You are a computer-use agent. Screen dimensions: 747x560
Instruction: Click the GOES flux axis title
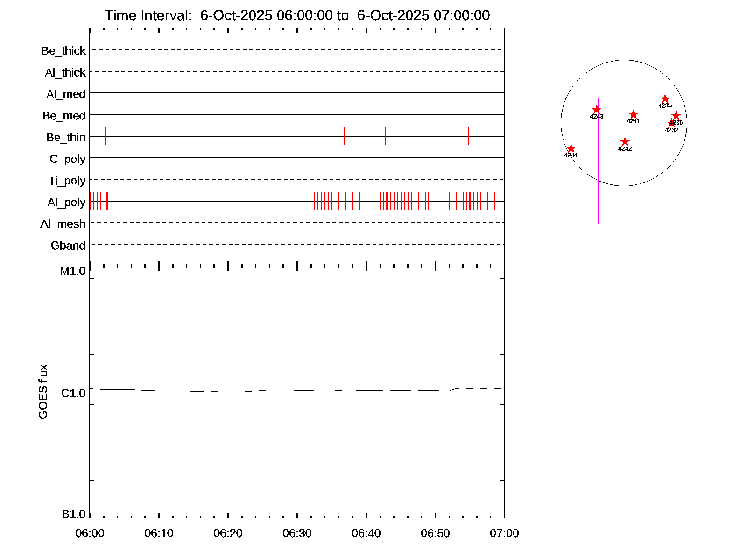point(43,392)
